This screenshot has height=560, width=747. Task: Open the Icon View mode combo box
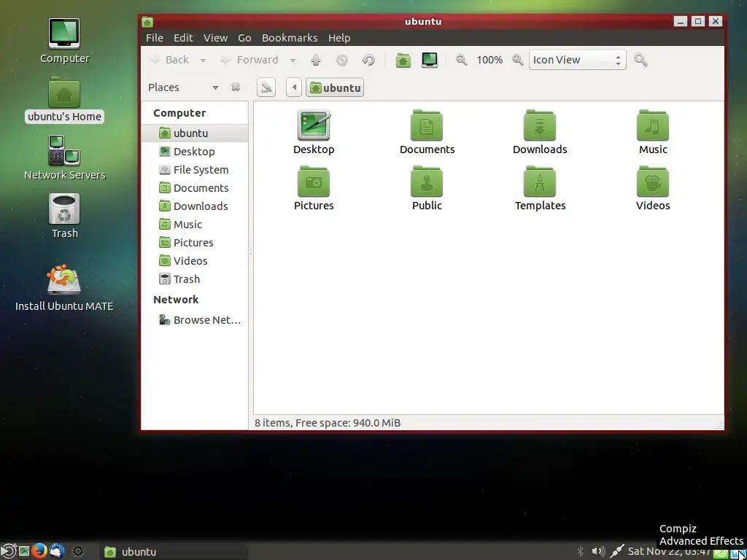pyautogui.click(x=578, y=60)
